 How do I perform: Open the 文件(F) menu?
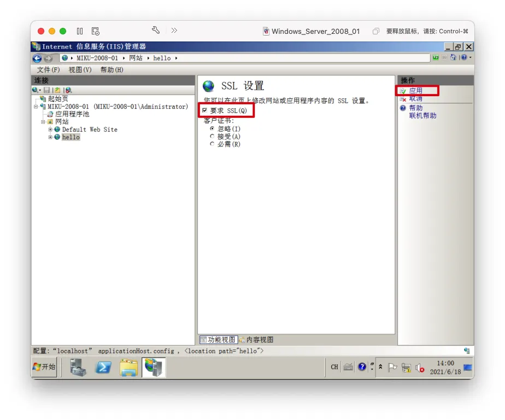pyautogui.click(x=48, y=70)
